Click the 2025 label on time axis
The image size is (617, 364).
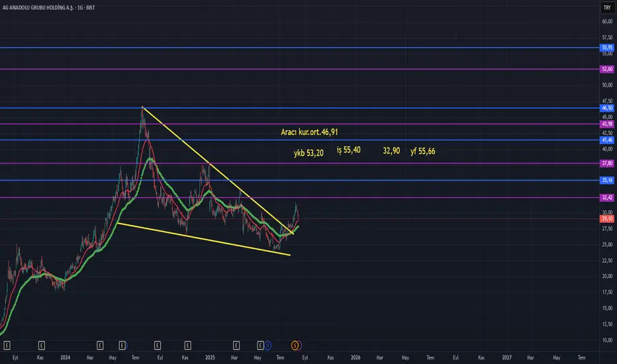(210, 357)
